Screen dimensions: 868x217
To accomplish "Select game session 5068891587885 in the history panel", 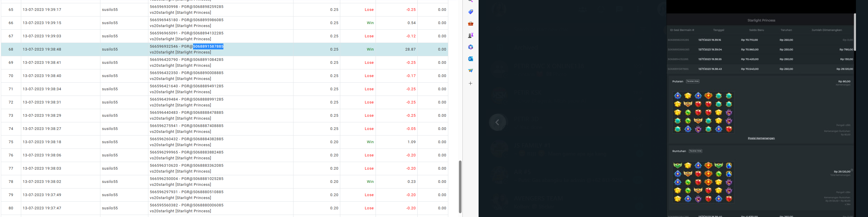I will click(x=678, y=69).
